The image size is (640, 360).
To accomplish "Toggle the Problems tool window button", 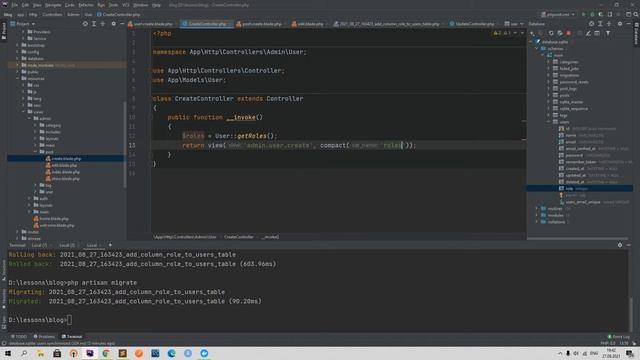I will pos(44,337).
